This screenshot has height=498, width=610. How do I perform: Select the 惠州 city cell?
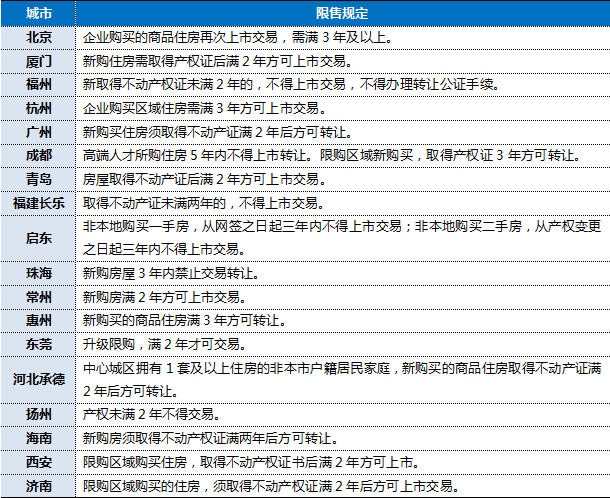click(x=39, y=321)
